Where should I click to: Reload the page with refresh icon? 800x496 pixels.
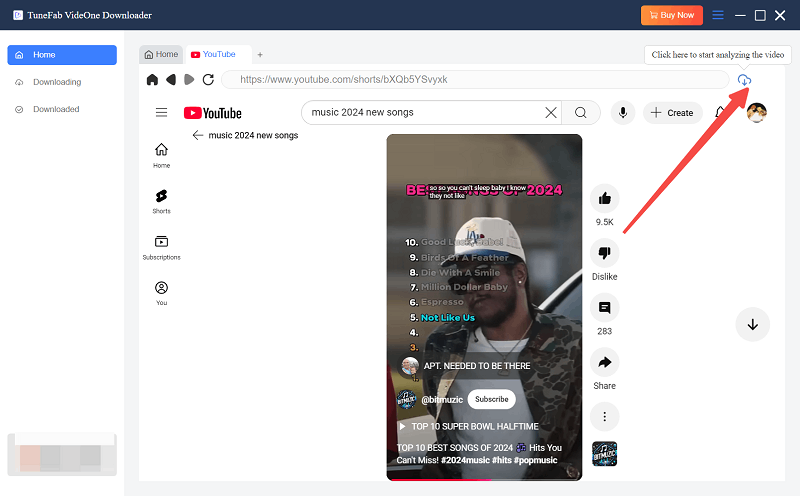tap(208, 80)
